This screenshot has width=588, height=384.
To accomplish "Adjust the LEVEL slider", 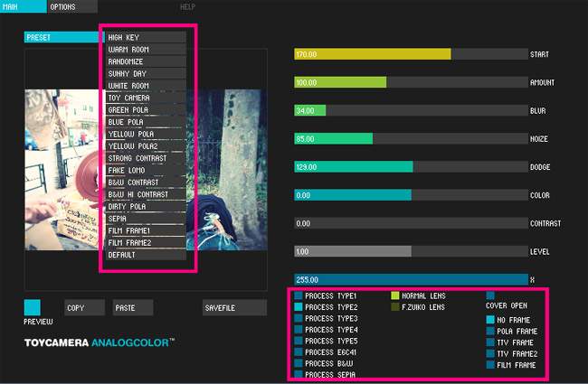I will (x=411, y=252).
